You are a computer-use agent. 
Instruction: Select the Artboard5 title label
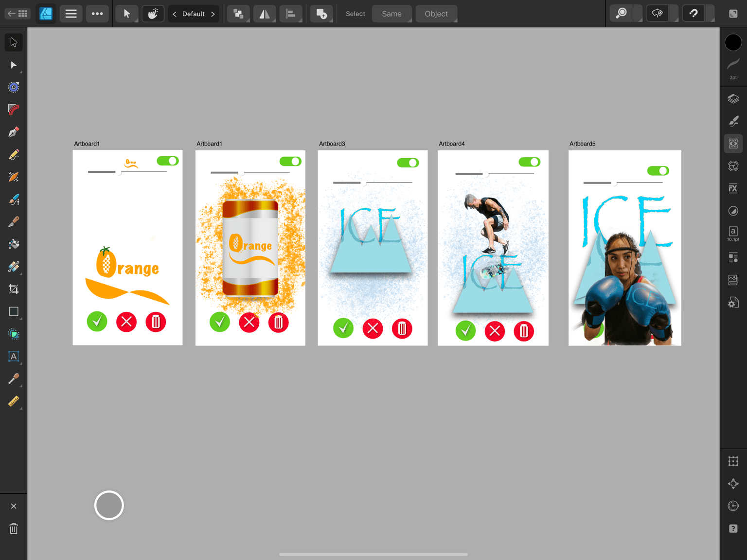point(583,144)
